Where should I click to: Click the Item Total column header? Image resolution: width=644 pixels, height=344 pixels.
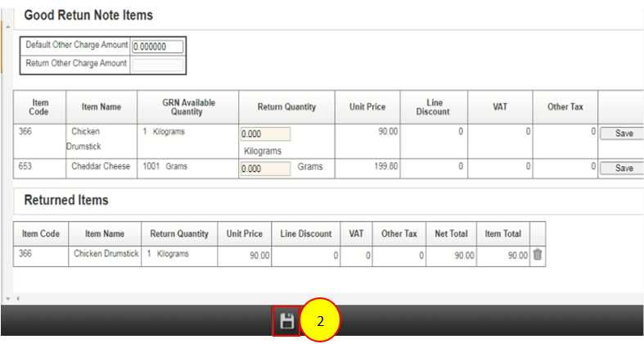tap(502, 233)
